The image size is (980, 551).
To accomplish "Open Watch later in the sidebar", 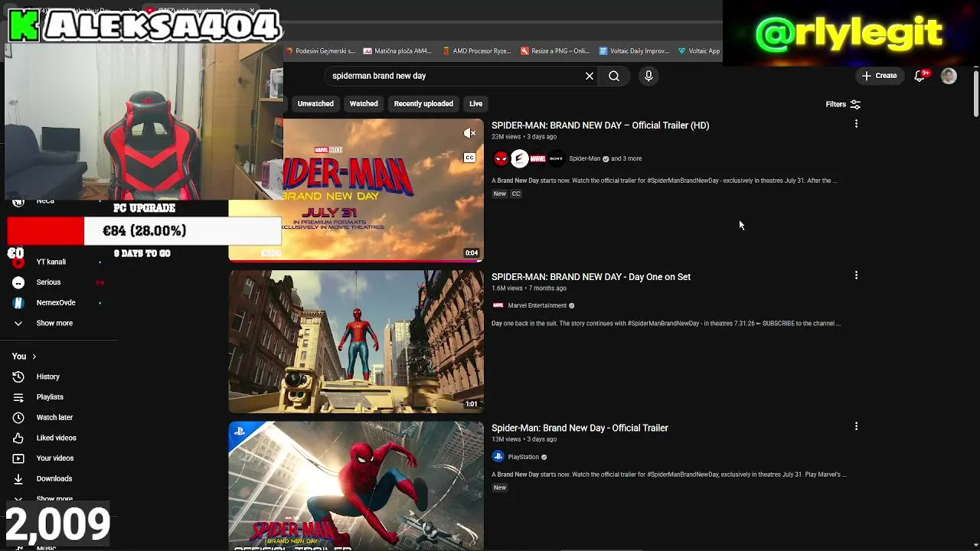I will (x=54, y=417).
